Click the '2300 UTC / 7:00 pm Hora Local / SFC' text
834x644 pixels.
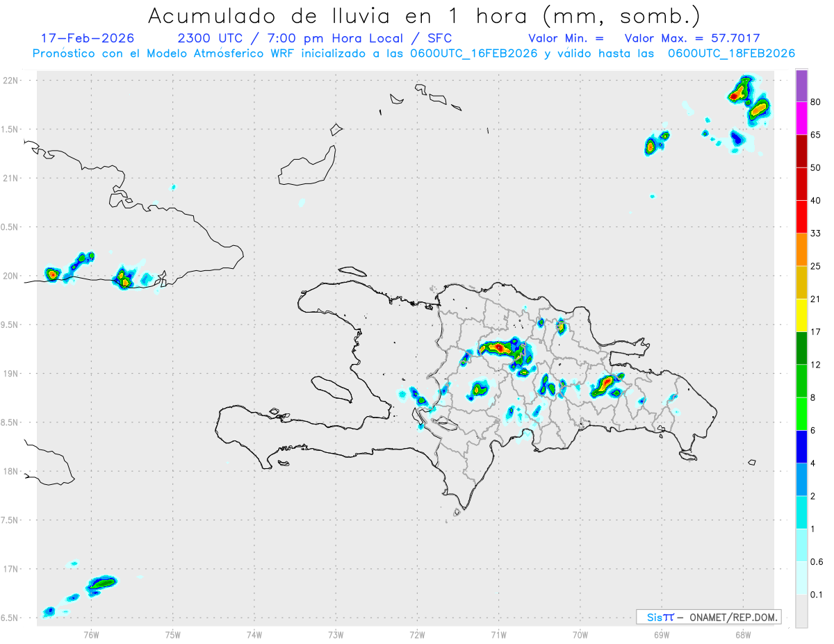click(315, 38)
